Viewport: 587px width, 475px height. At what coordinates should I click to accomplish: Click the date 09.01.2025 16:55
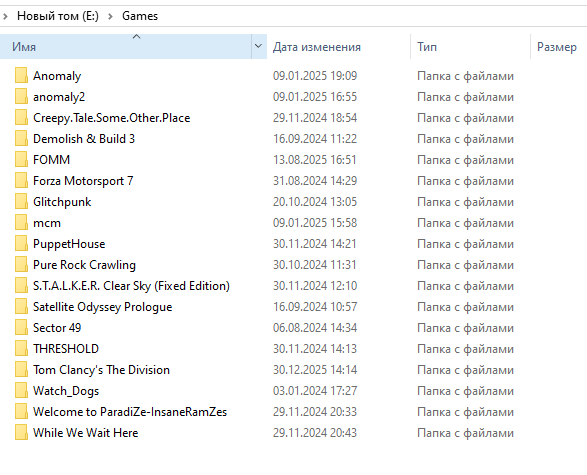pyautogui.click(x=315, y=97)
